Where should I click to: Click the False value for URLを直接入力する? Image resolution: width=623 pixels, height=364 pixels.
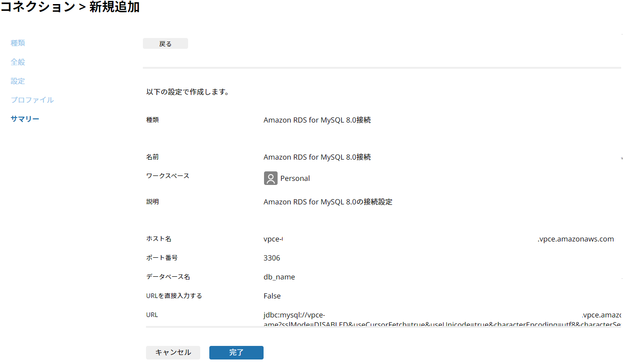tap(272, 296)
